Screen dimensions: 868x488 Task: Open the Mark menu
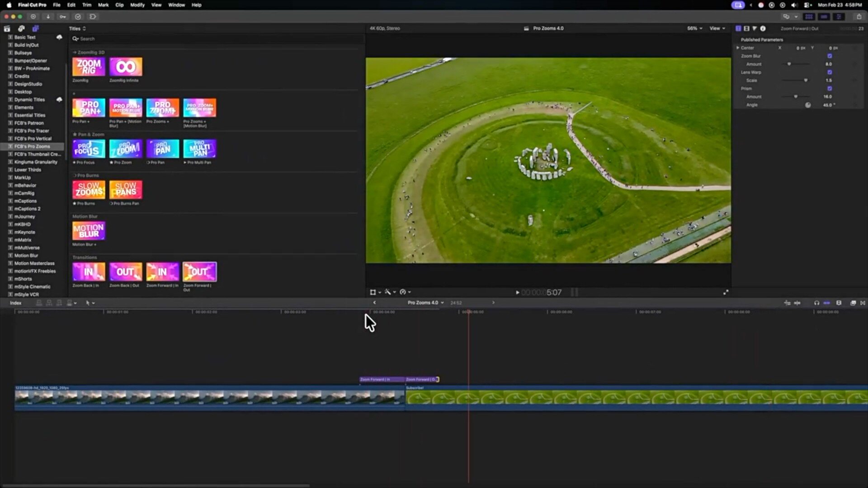(x=103, y=5)
